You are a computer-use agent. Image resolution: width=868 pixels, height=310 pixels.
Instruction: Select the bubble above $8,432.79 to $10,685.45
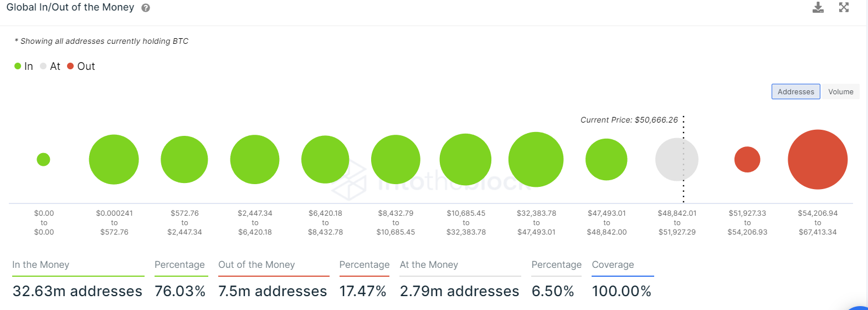[396, 160]
